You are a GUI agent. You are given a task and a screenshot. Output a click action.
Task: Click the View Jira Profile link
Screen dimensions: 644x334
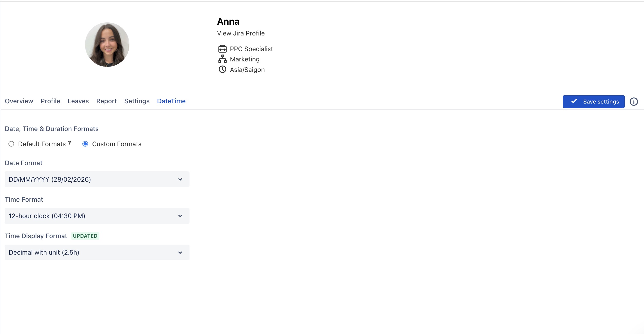pyautogui.click(x=241, y=33)
